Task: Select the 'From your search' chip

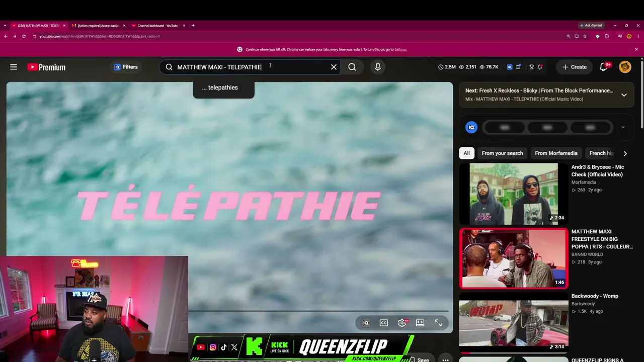Action: click(502, 153)
